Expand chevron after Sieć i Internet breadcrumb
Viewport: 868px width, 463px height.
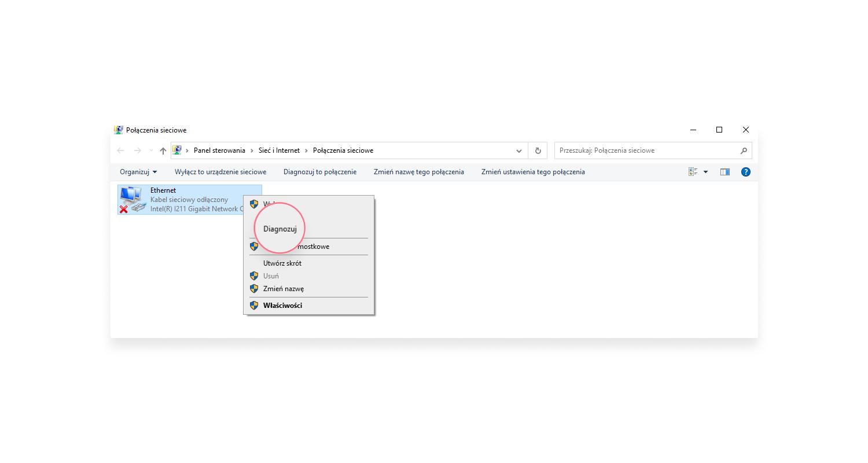point(306,150)
